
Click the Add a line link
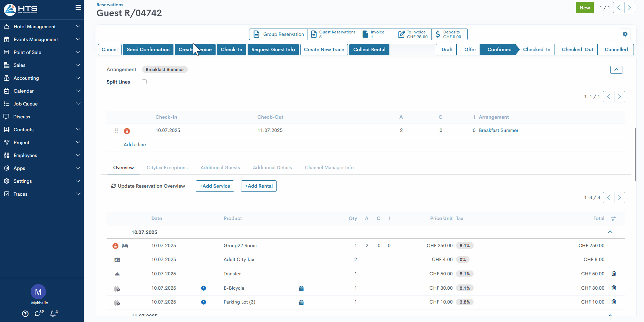pyautogui.click(x=135, y=145)
